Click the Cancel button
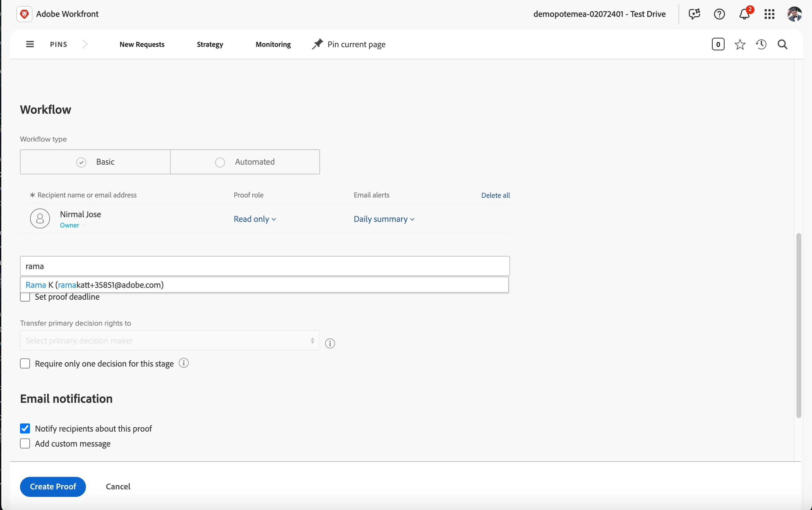812x510 pixels. click(x=118, y=487)
